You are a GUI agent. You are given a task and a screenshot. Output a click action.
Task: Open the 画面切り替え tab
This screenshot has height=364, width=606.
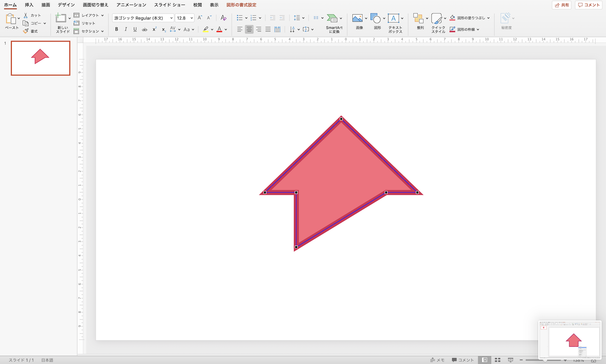[96, 5]
